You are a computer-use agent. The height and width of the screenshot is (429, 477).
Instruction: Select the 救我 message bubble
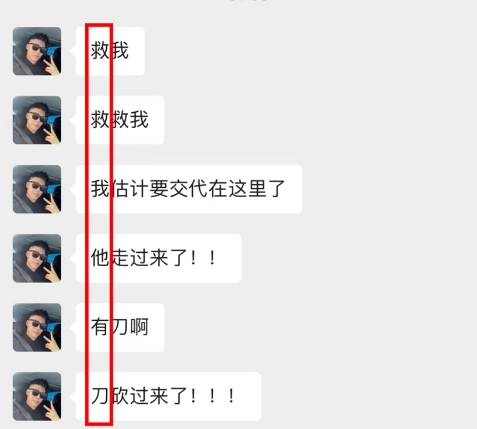[110, 51]
